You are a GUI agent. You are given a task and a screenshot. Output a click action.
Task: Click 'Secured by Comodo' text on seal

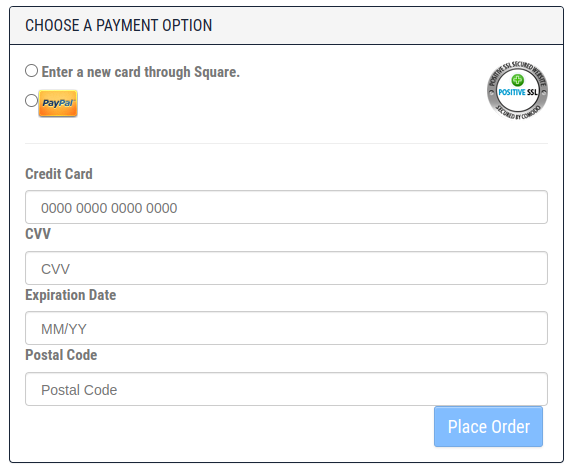(x=520, y=113)
